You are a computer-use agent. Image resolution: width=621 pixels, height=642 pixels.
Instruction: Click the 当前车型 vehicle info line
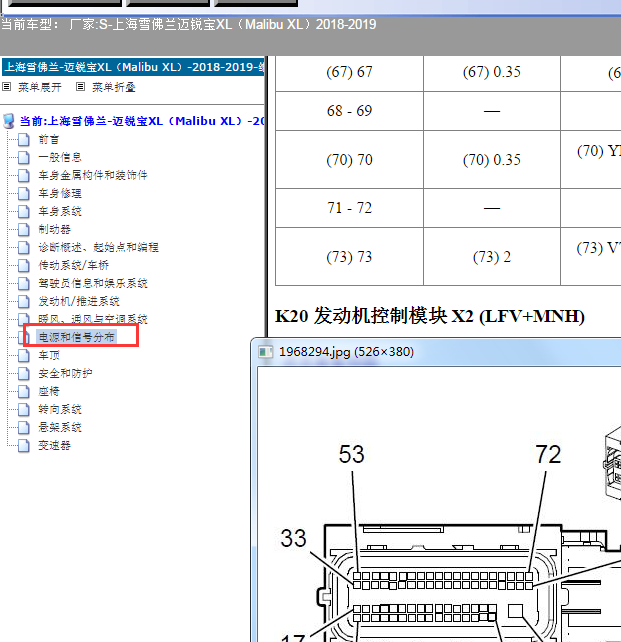click(188, 25)
